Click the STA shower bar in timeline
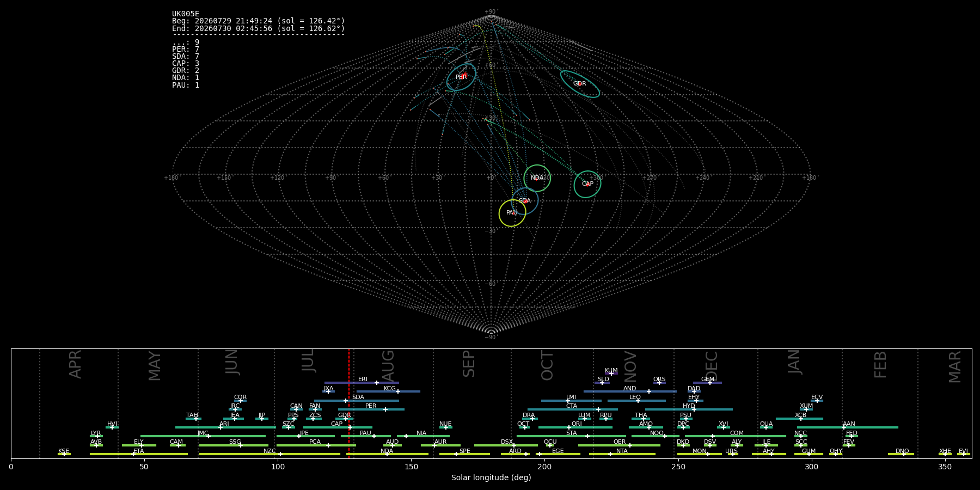The height and width of the screenshot is (490, 980). coord(571,436)
